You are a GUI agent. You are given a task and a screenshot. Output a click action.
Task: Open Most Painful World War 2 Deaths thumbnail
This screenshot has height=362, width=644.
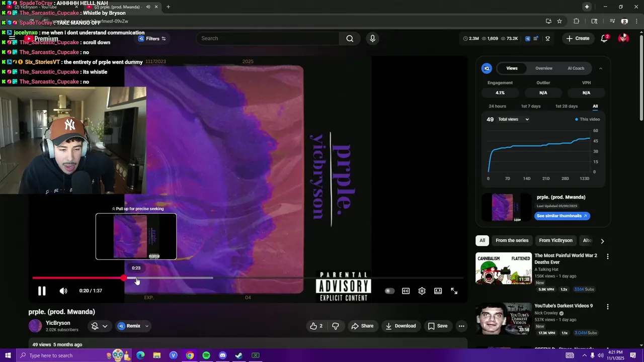tap(504, 268)
